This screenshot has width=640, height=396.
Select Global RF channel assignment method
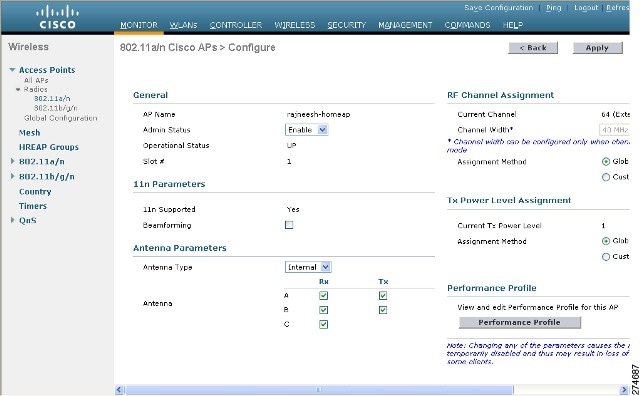point(606,162)
